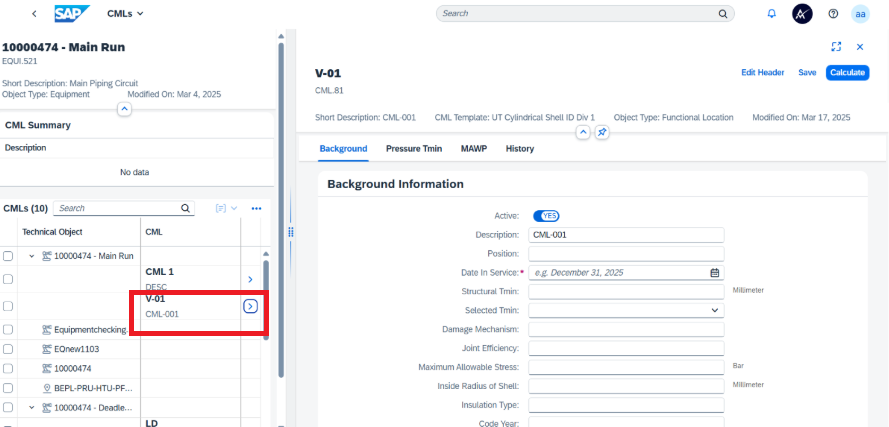The height and width of the screenshot is (427, 889).
Task: Click the Position input field
Action: pyautogui.click(x=626, y=253)
